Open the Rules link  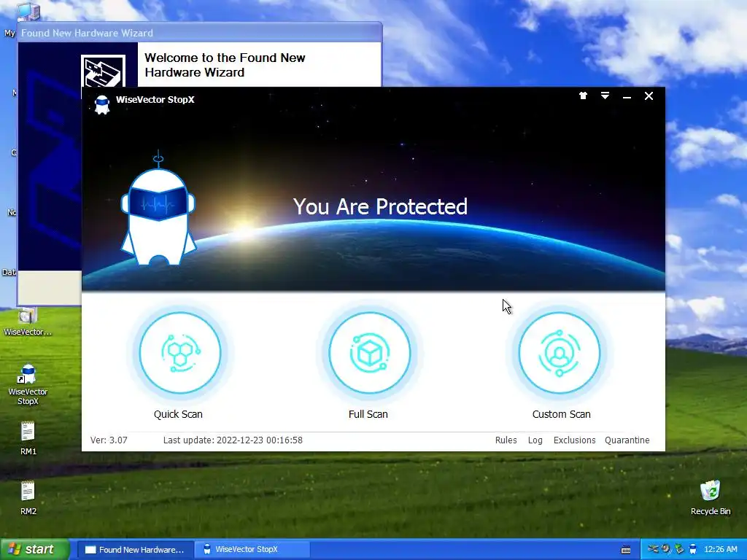point(506,440)
